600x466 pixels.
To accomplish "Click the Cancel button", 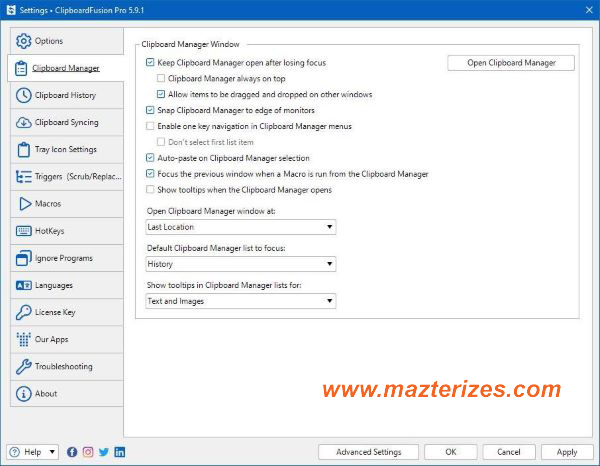I will click(x=509, y=452).
